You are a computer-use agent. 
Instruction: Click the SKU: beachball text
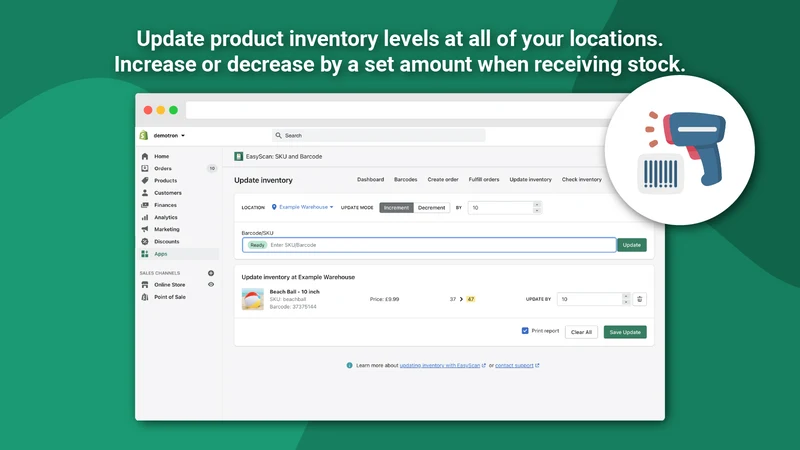[288, 299]
